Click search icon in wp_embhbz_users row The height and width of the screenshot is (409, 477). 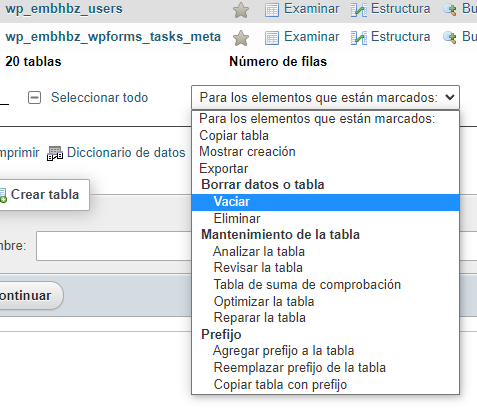[x=450, y=10]
